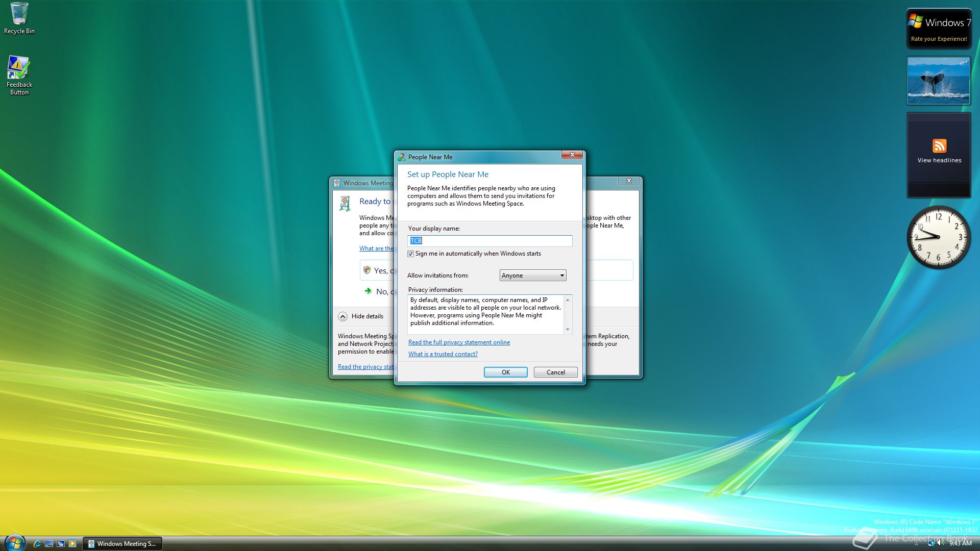This screenshot has height=551, width=980.
Task: Select the Windows Meeting Space taskbar button
Action: [x=122, y=544]
